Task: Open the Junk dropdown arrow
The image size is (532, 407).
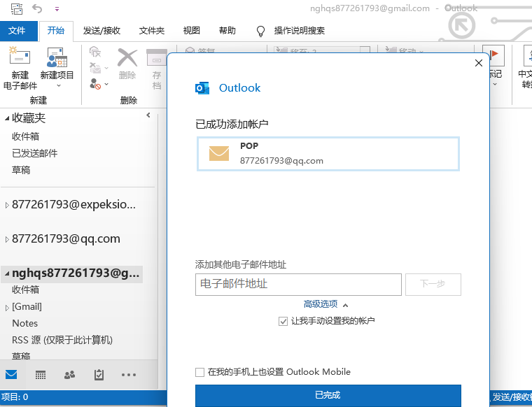Action: (x=106, y=84)
